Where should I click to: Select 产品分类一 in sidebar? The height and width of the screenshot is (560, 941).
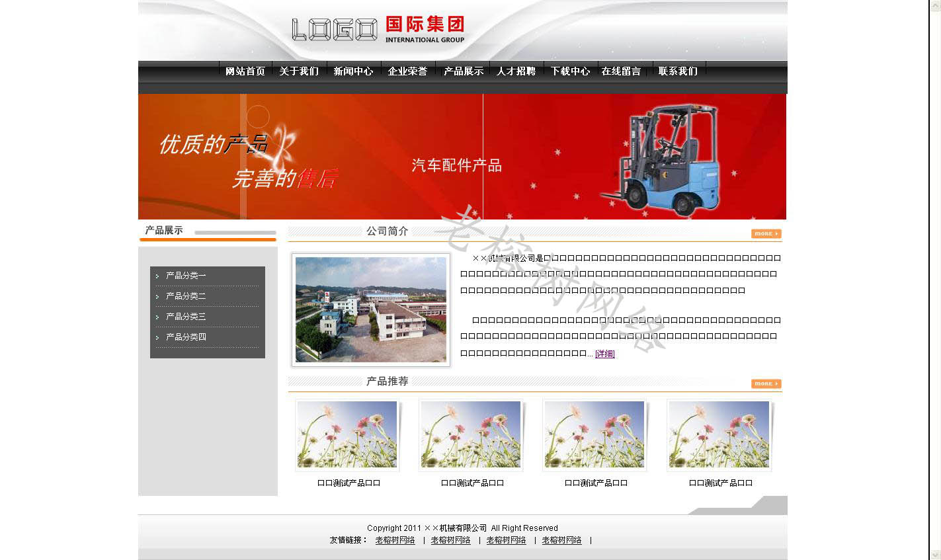186,276
